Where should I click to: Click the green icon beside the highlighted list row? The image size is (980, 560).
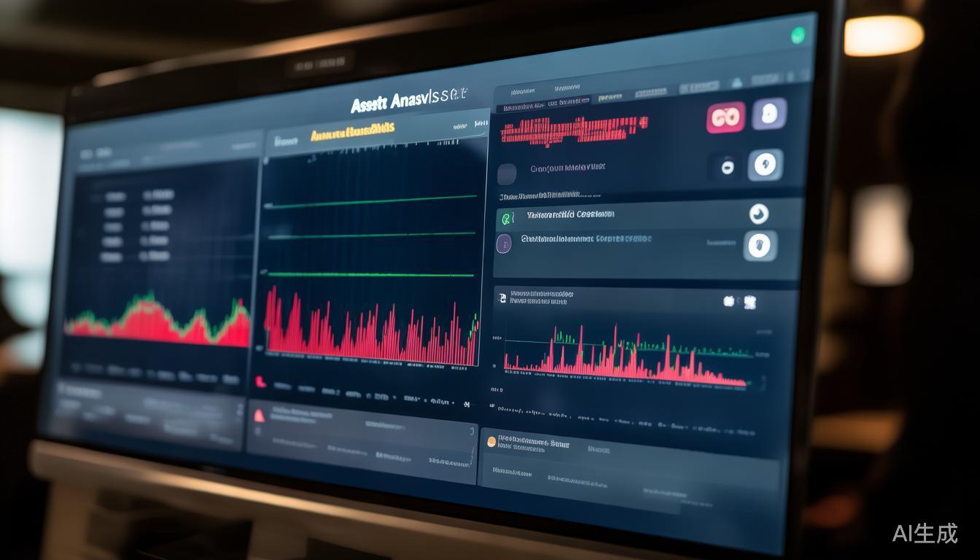[507, 217]
